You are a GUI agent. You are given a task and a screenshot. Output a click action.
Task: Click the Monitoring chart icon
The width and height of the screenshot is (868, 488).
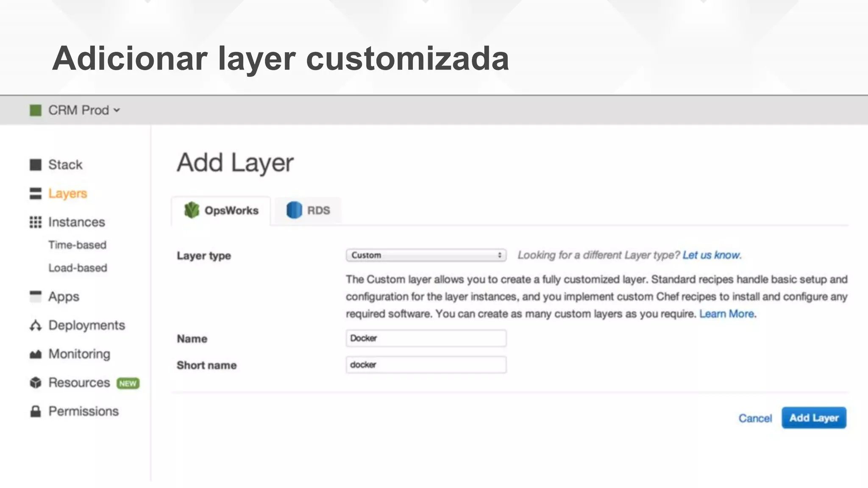pyautogui.click(x=36, y=354)
